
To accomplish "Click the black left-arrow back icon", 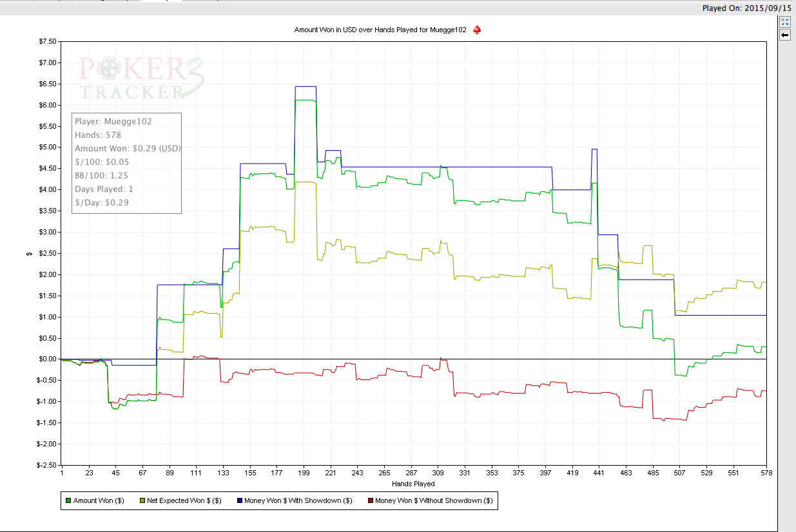I will click(x=785, y=35).
